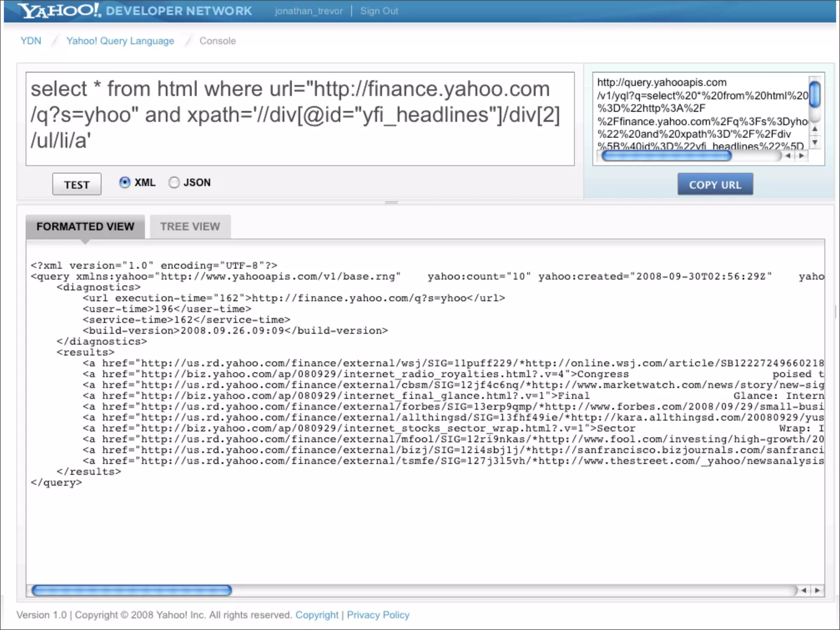Viewport: 840px width, 630px height.
Task: Go to YDN breadcrumb
Action: coord(31,41)
